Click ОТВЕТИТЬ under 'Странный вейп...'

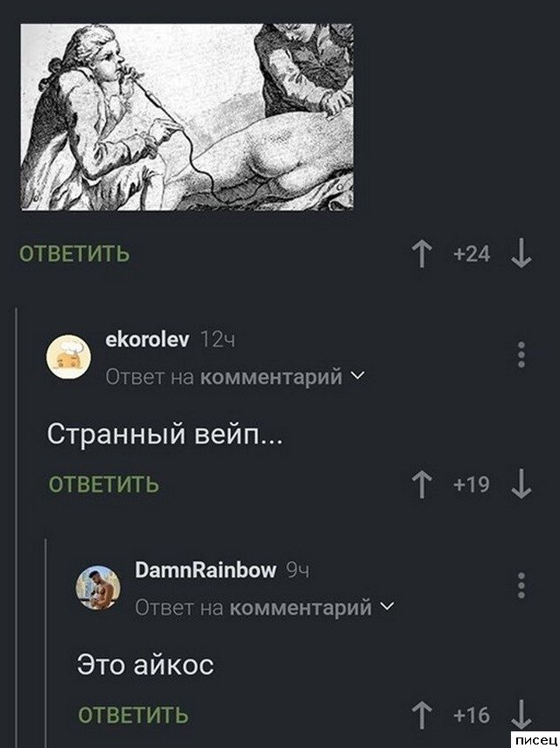tap(103, 484)
